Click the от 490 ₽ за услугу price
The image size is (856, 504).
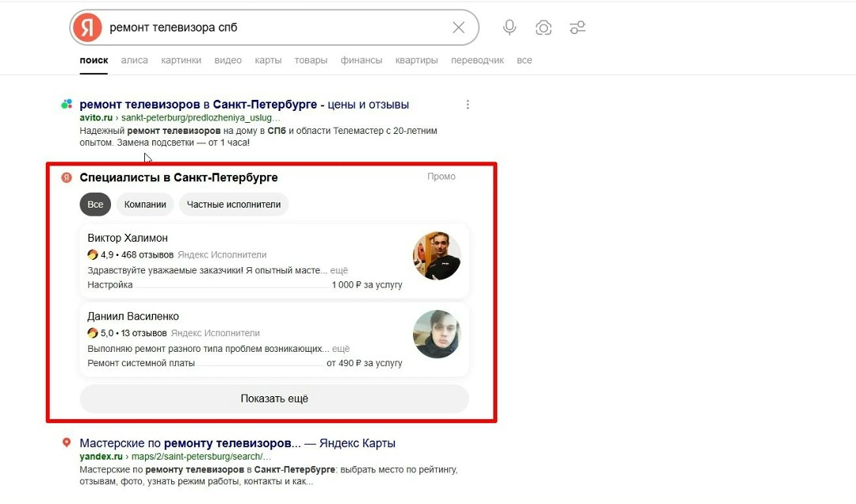click(x=364, y=363)
